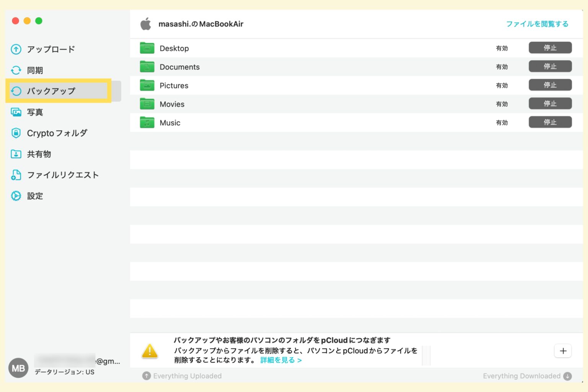Click the green Desktop folder icon

click(147, 48)
